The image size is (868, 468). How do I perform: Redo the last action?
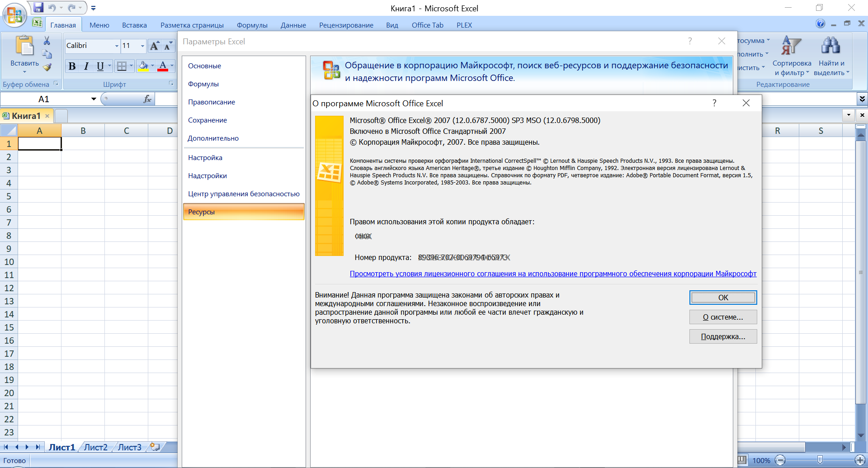point(72,8)
